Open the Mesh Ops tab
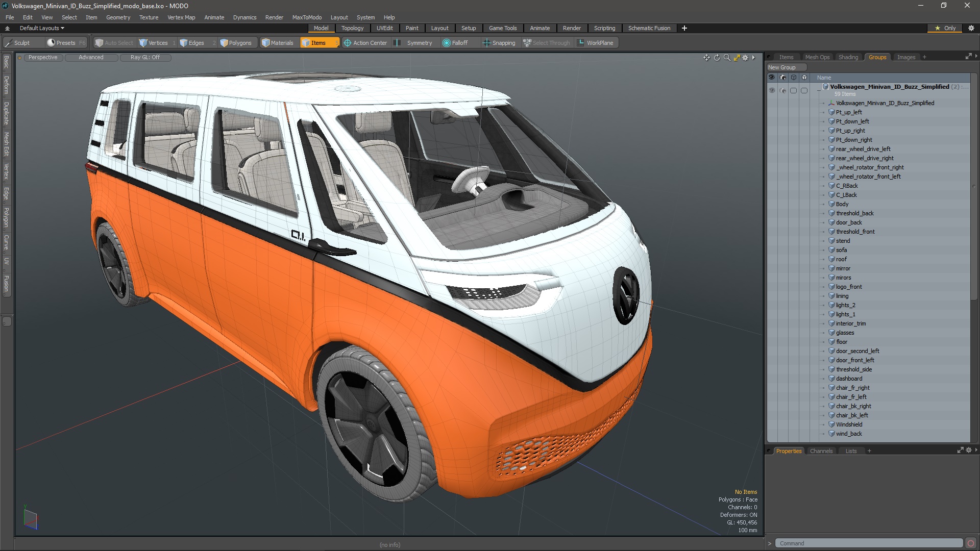This screenshot has height=551, width=980. [x=817, y=57]
